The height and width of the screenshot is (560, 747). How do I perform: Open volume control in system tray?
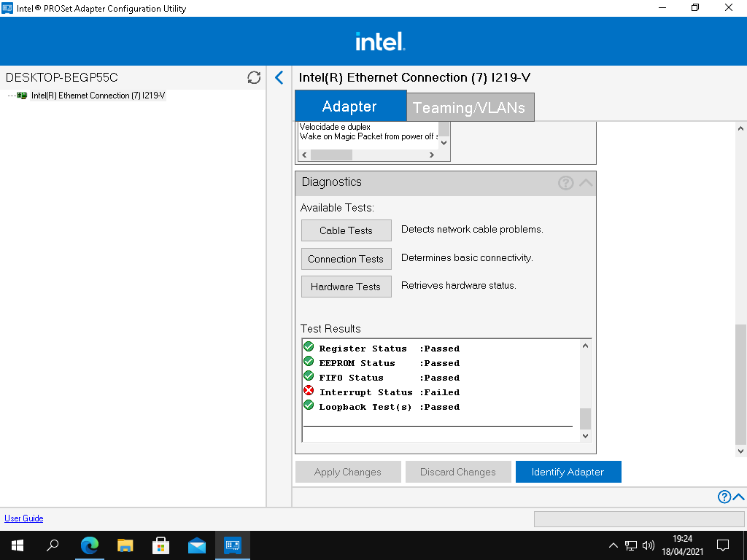coord(649,545)
